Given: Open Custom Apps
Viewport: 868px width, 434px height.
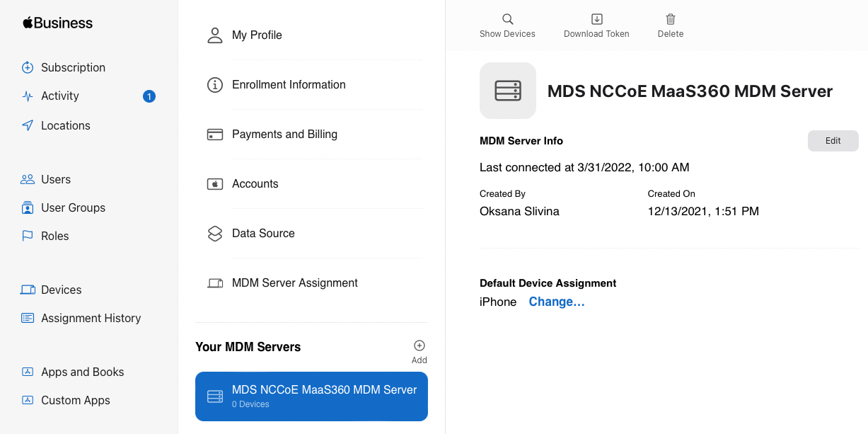Looking at the screenshot, I should [76, 400].
